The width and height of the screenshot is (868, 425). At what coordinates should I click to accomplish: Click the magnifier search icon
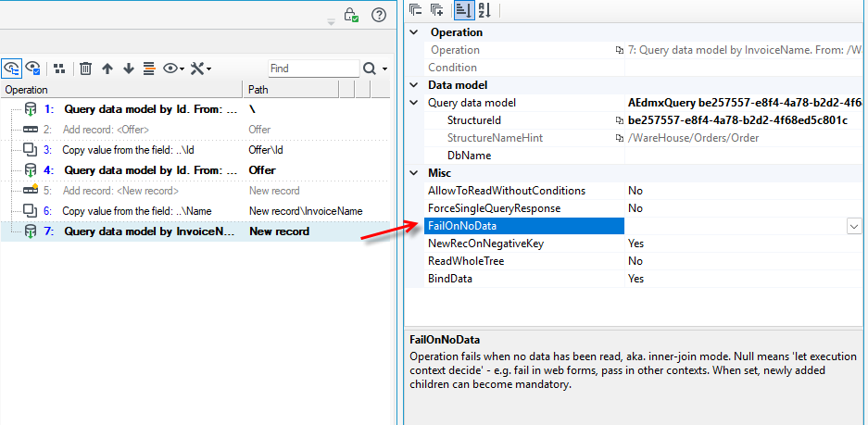pos(370,69)
